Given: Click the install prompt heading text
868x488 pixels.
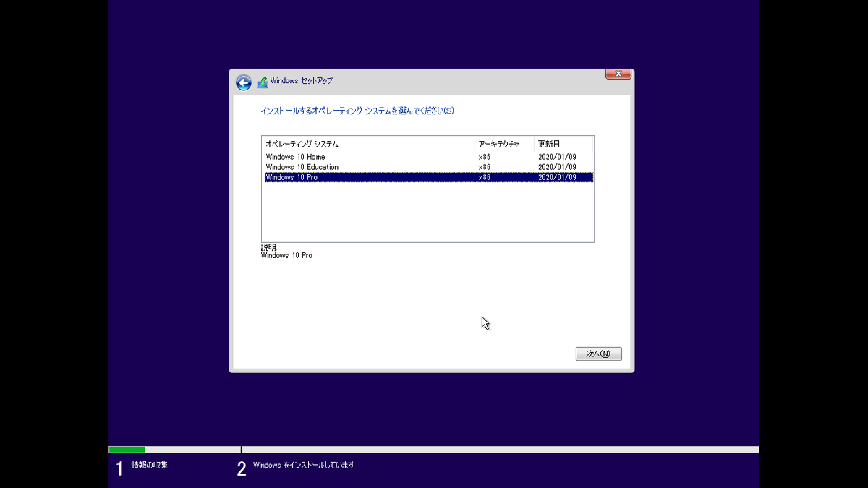Looking at the screenshot, I should [357, 111].
